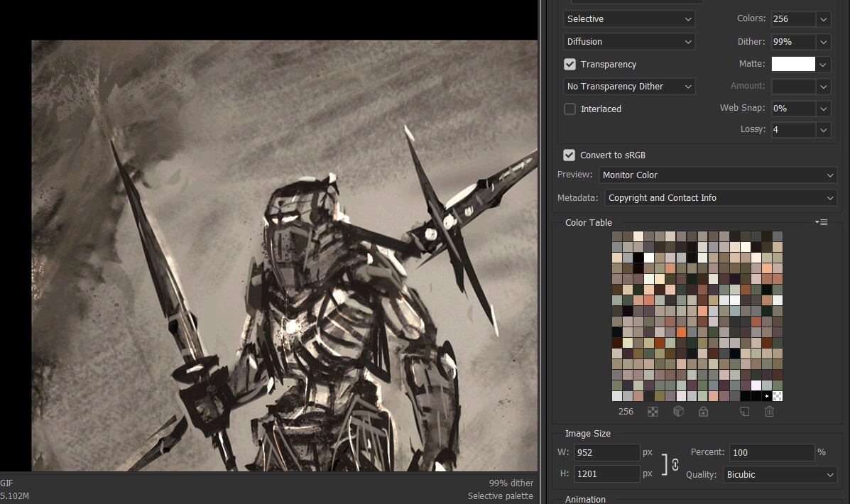Click the 256 color count under Color Table
Viewport: 850px width, 504px height.
[x=626, y=411]
